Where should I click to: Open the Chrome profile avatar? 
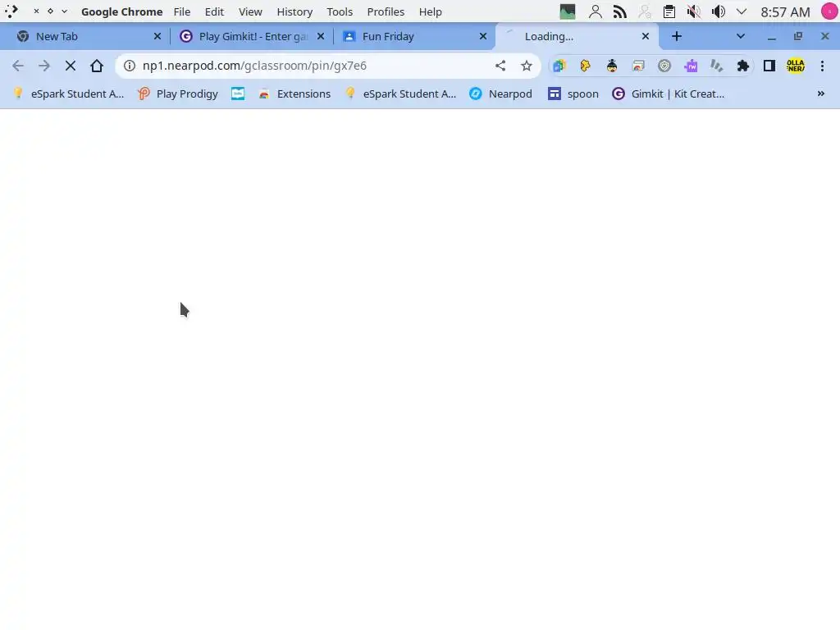[796, 66]
